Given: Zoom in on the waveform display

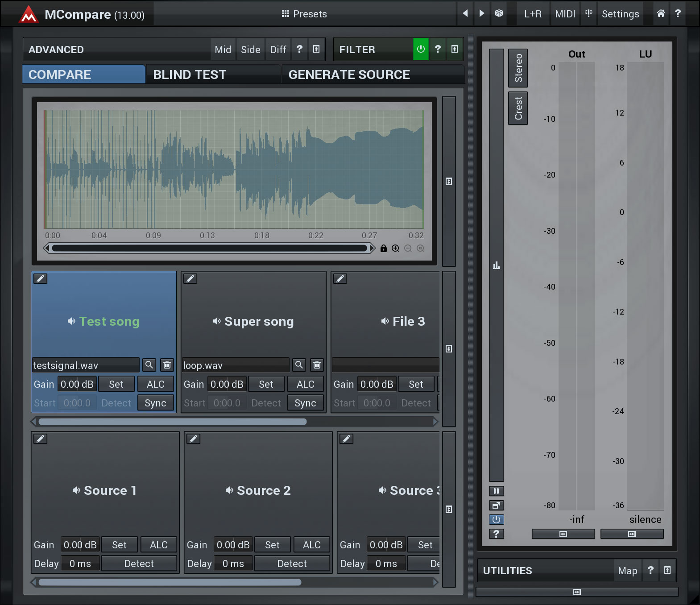Looking at the screenshot, I should pyautogui.click(x=396, y=249).
